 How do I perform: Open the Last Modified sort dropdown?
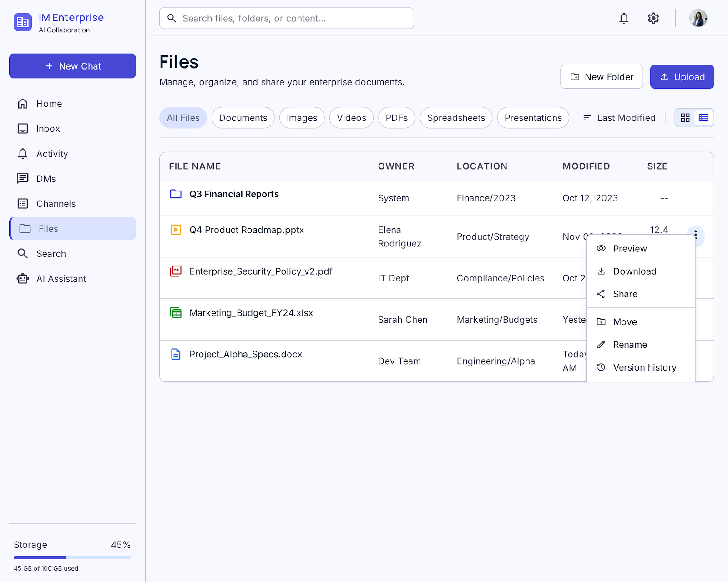coord(619,118)
